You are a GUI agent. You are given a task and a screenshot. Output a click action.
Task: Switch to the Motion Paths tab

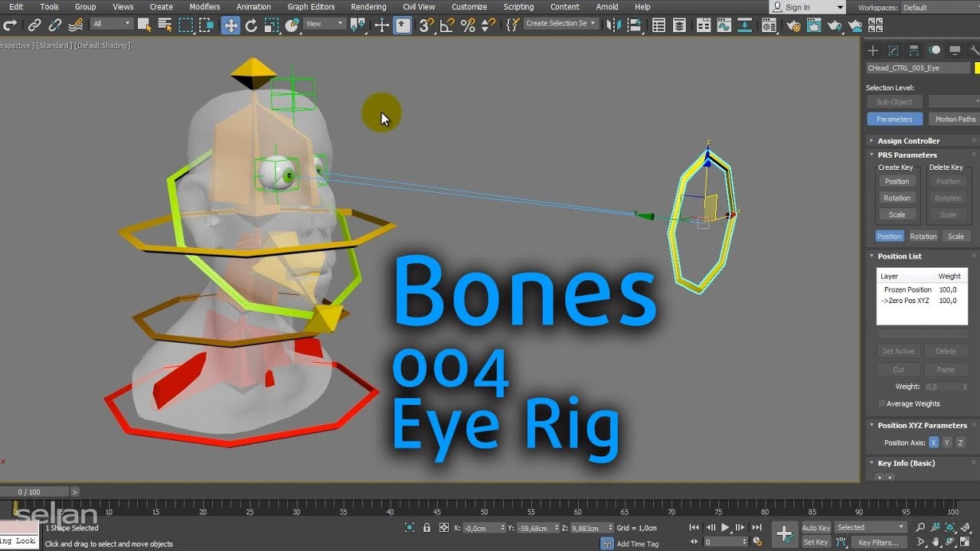click(x=955, y=119)
